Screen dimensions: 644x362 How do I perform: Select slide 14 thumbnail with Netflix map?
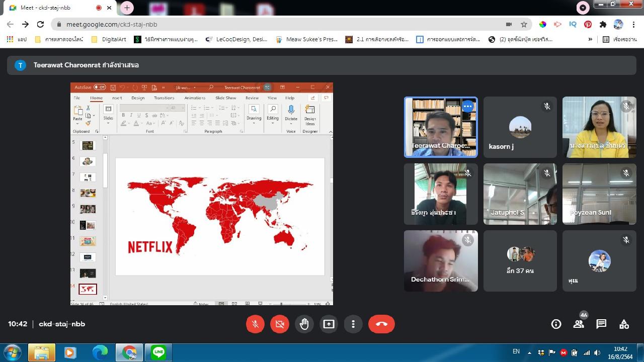pyautogui.click(x=88, y=289)
